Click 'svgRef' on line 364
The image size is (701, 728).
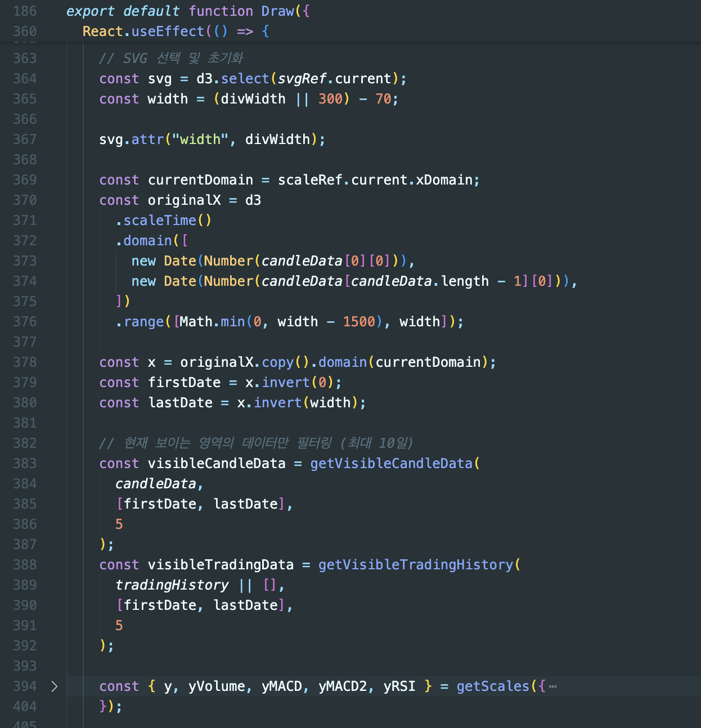[x=302, y=78]
